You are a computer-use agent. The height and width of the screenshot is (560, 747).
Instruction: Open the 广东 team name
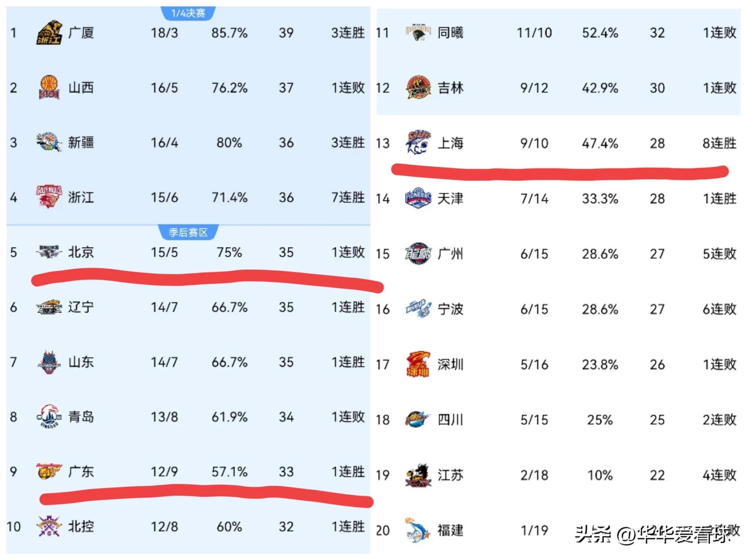tap(81, 472)
